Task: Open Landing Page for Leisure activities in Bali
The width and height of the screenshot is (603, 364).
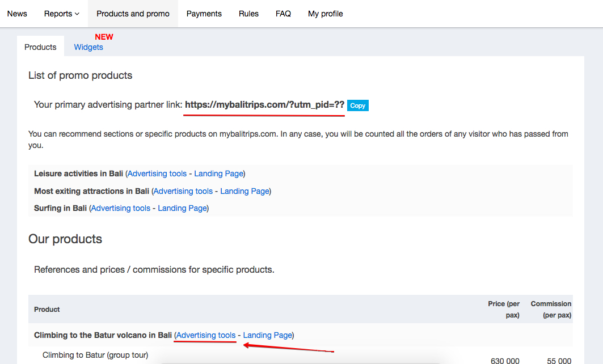Action: [x=218, y=173]
